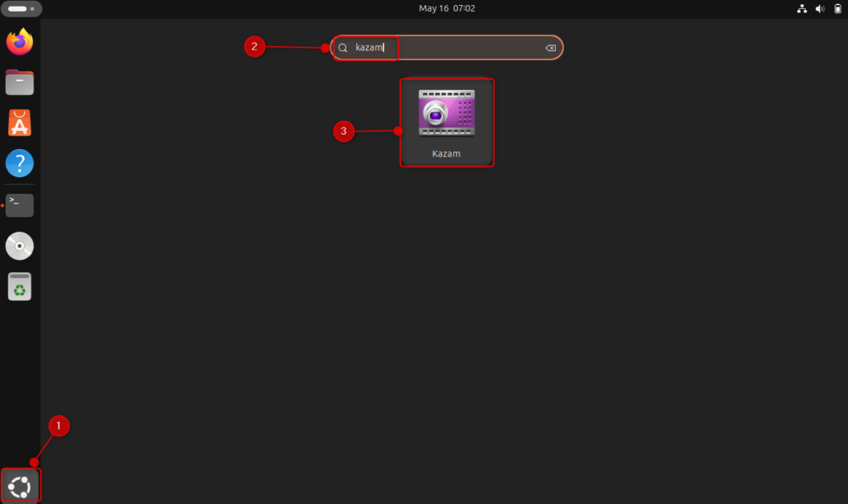Image resolution: width=848 pixels, height=504 pixels.
Task: Open the volume quick settings
Action: [819, 8]
